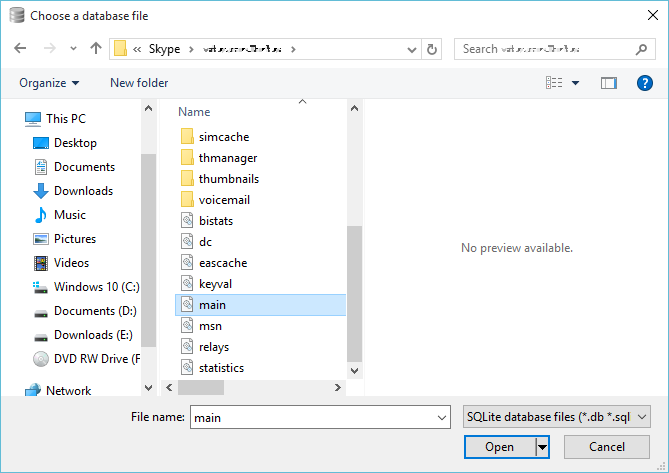Click the Name column header
Viewport: 669px width, 473px height.
[x=194, y=112]
